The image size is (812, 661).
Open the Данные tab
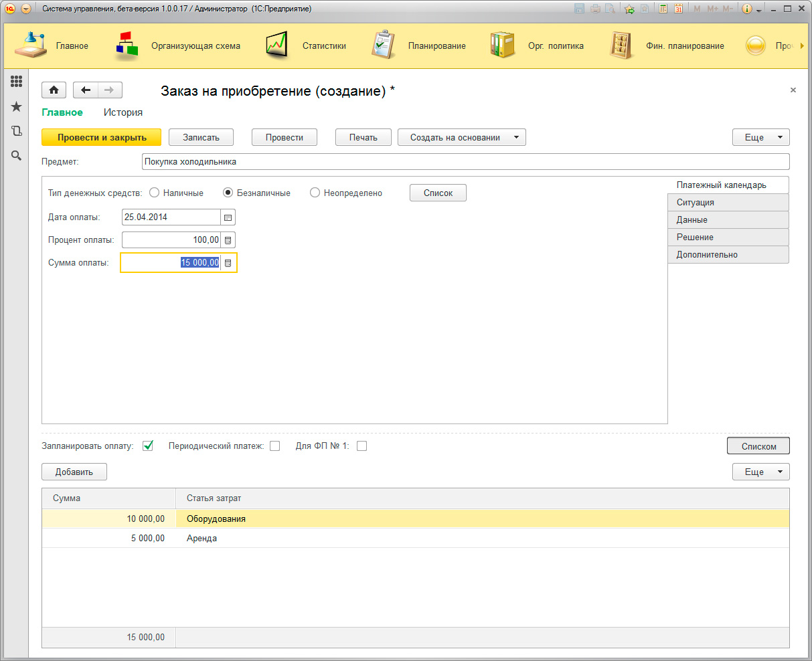(x=728, y=219)
